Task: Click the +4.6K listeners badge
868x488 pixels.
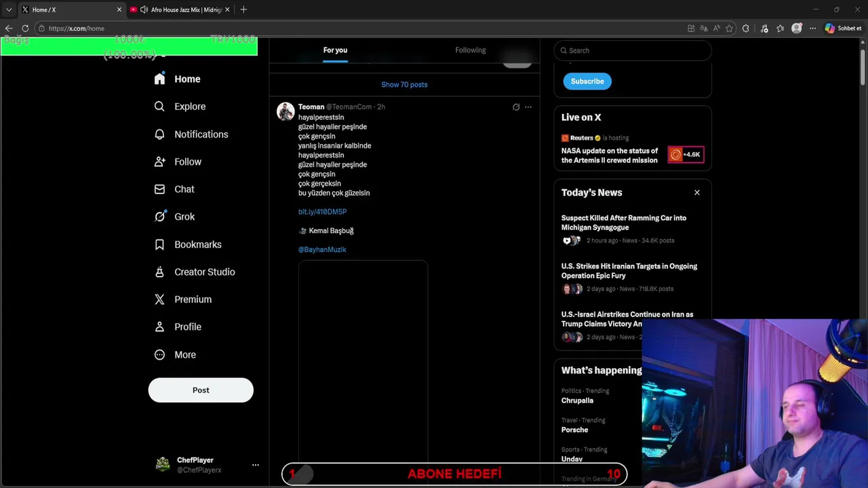Action: click(x=686, y=155)
